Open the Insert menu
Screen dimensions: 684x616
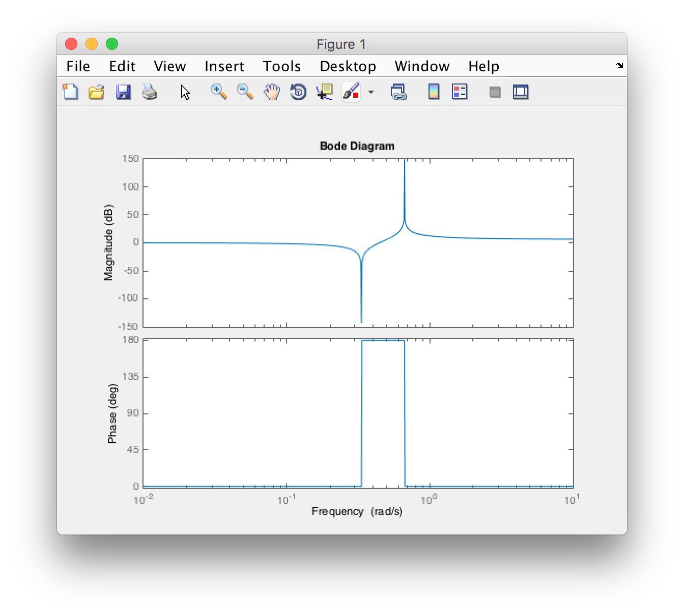224,66
